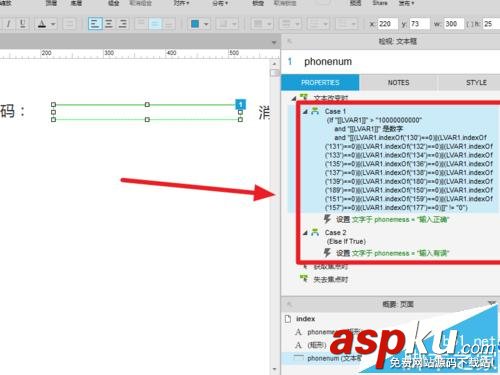Viewport: 500px width, 375px height.
Task: Open the 分布 distribute menu
Action: 220,3
